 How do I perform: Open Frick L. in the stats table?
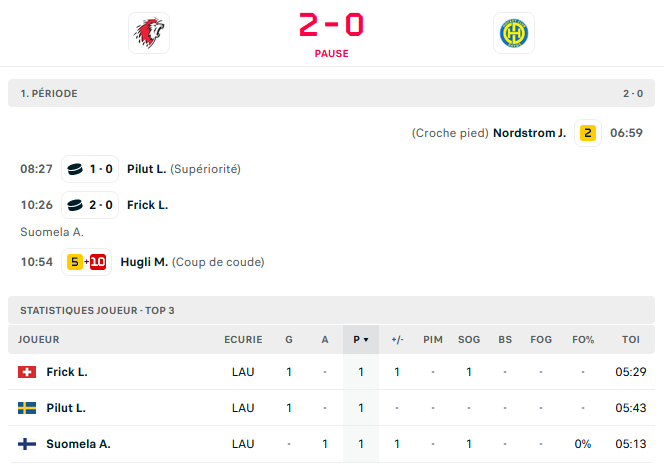(x=67, y=372)
